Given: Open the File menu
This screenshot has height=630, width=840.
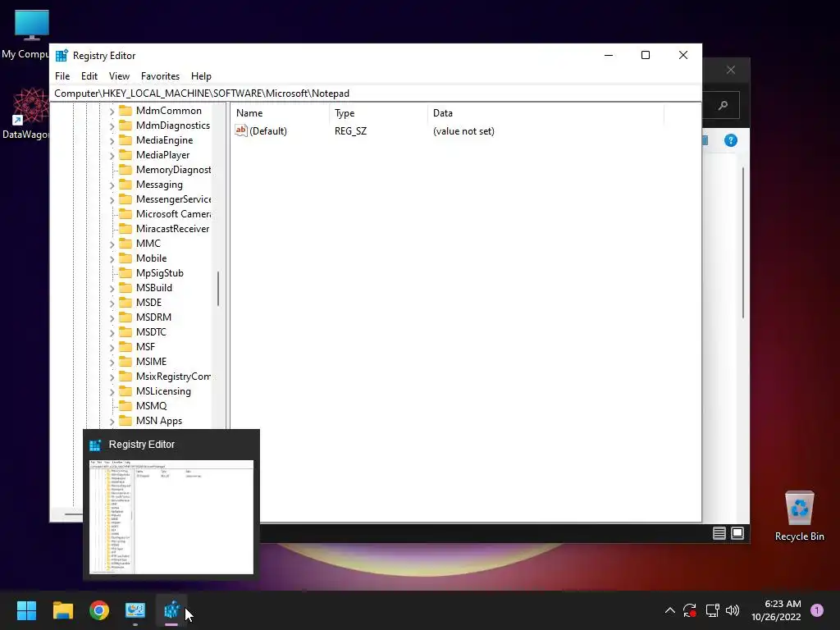Looking at the screenshot, I should (x=62, y=76).
